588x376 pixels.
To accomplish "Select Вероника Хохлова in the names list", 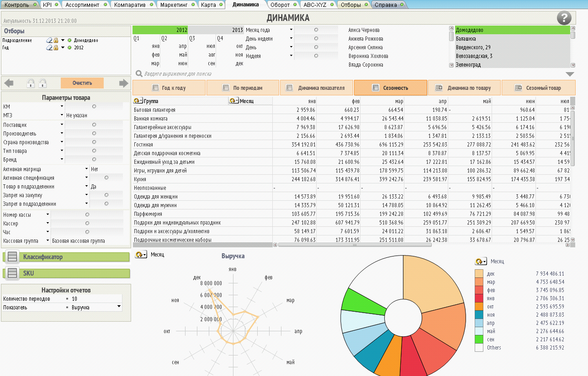I will pyautogui.click(x=368, y=56).
